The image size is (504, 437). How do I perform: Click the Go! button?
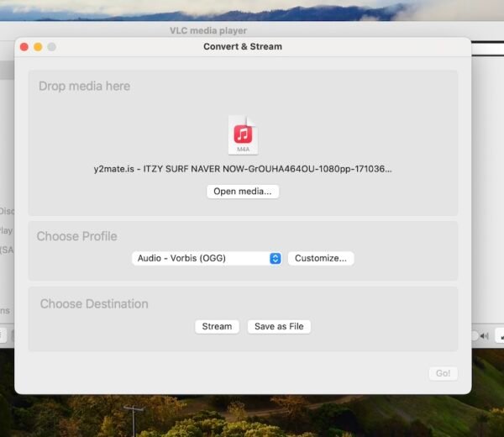[443, 373]
